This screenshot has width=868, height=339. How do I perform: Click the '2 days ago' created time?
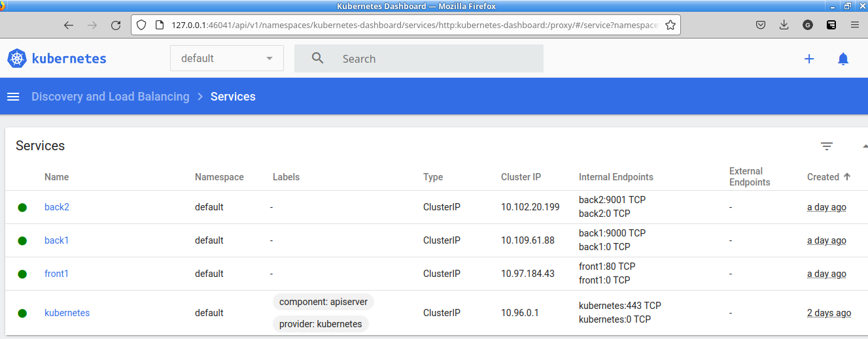coord(829,313)
